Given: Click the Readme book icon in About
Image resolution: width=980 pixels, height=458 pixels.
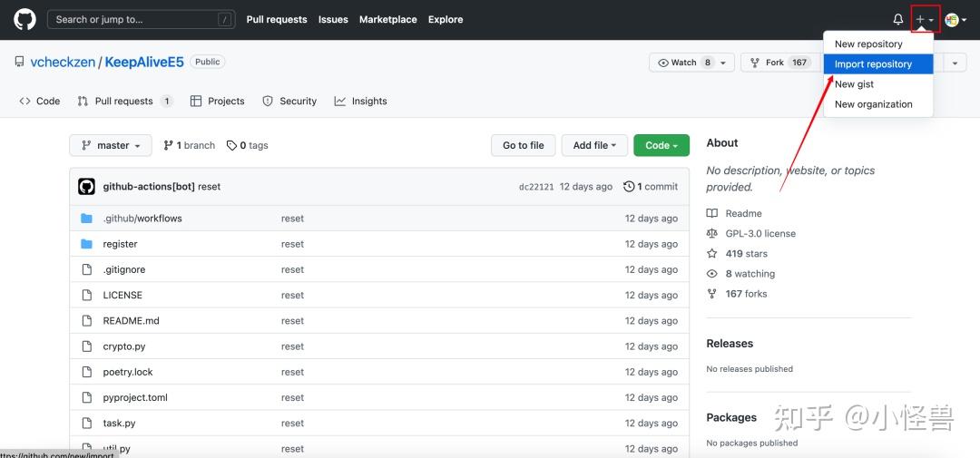Looking at the screenshot, I should [712, 213].
